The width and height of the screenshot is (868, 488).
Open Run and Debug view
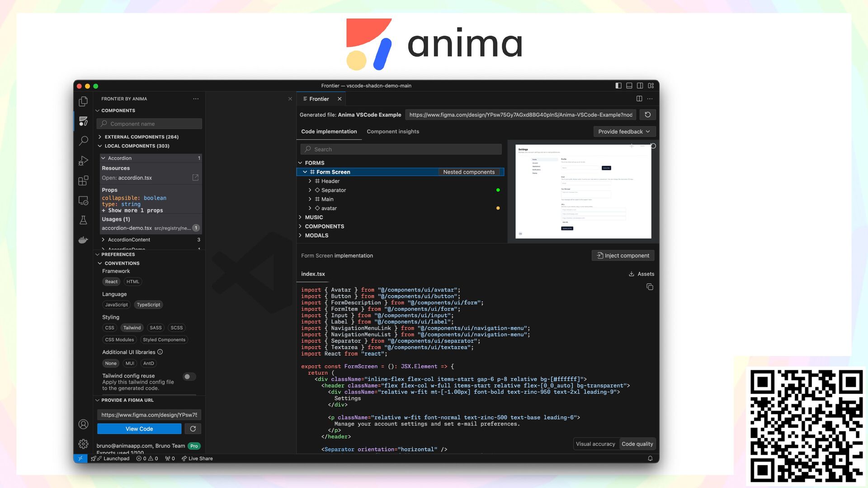83,160
